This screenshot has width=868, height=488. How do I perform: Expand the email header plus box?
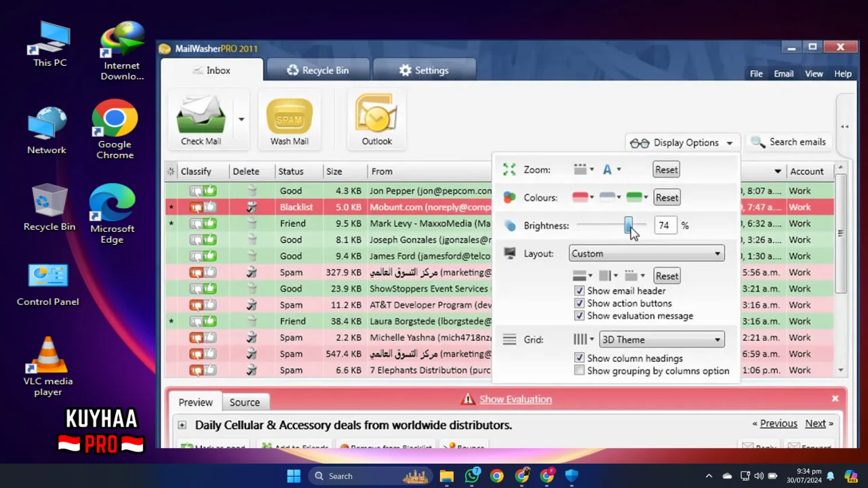182,425
